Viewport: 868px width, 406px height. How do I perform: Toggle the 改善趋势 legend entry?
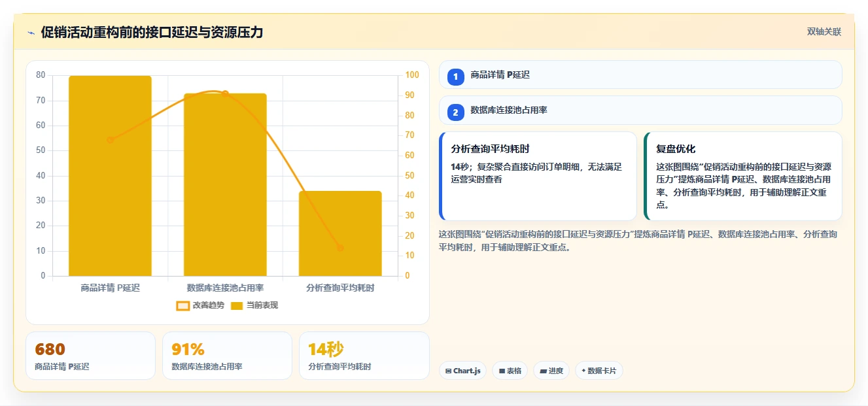(200, 305)
